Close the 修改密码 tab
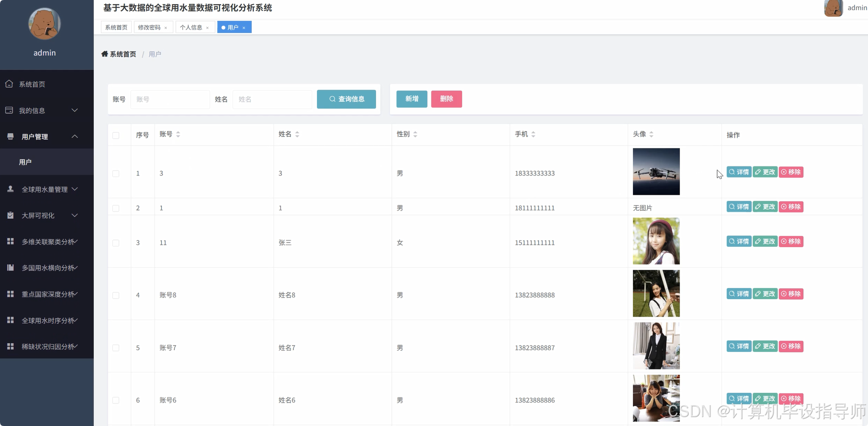 click(166, 28)
